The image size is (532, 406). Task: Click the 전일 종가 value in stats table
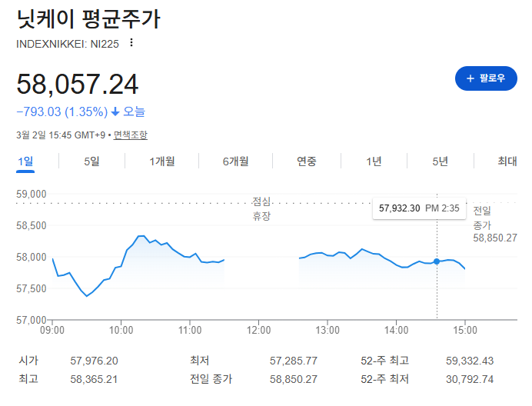294,379
